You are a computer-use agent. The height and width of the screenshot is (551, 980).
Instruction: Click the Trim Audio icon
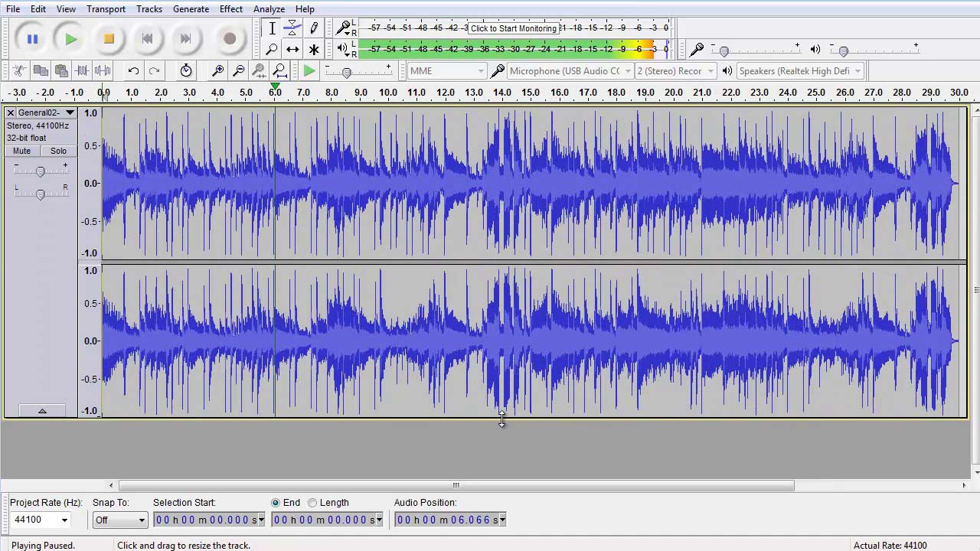pyautogui.click(x=82, y=70)
